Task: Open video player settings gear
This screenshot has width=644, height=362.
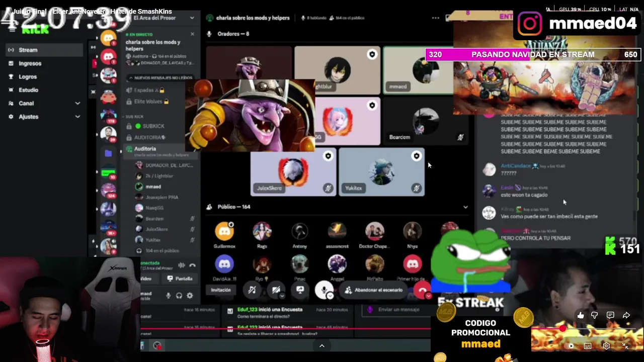Action: pyautogui.click(x=606, y=346)
